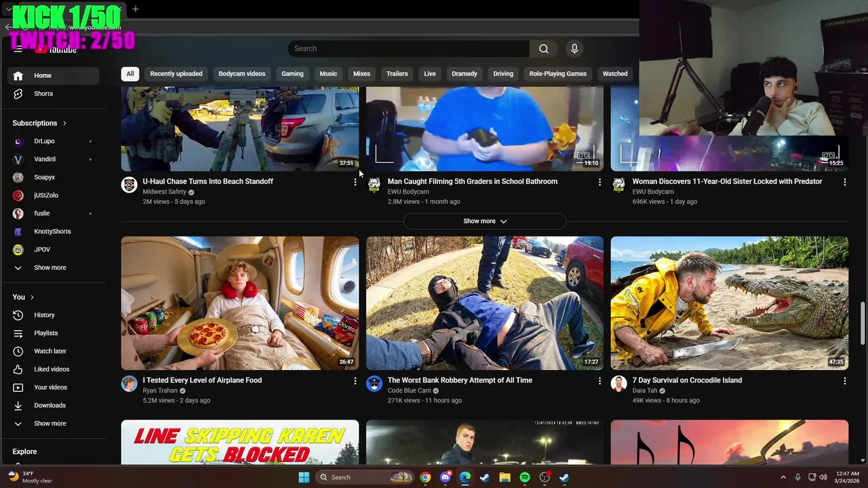Open the Soapyx subscription channel
The height and width of the screenshot is (488, 868).
(x=53, y=177)
